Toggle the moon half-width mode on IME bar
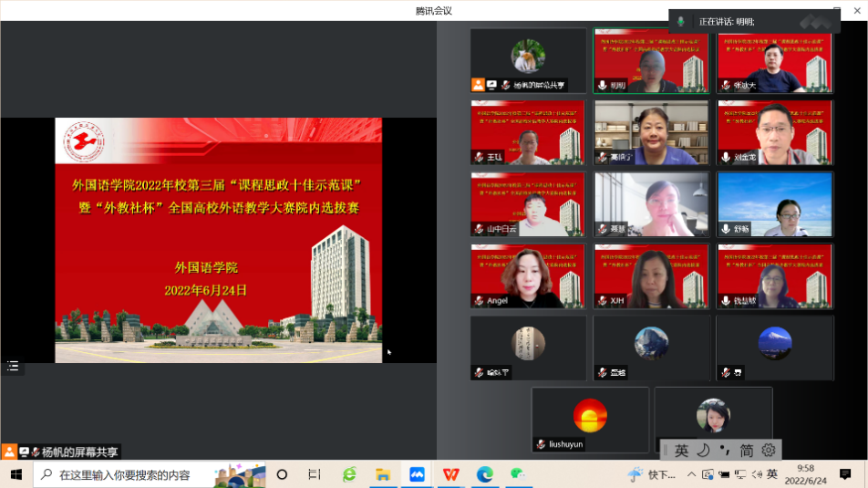The height and width of the screenshot is (488, 868). [703, 450]
